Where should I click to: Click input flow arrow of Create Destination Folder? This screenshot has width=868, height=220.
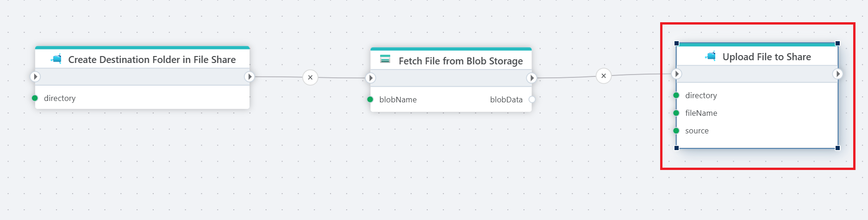pyautogui.click(x=35, y=76)
